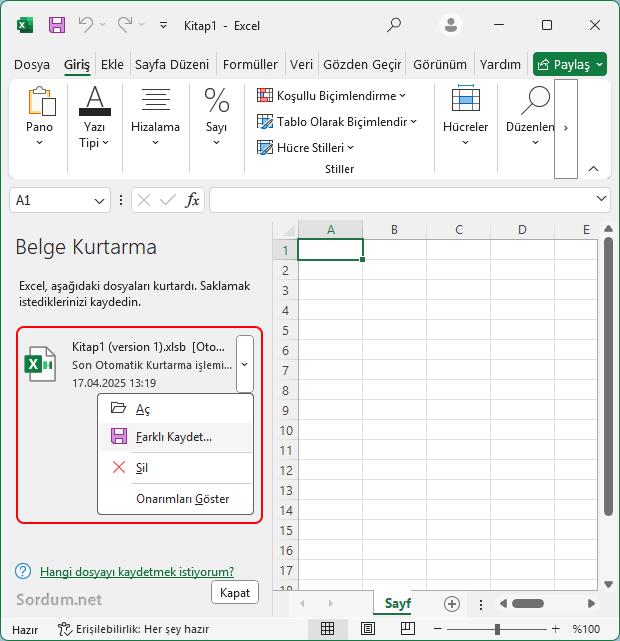
Task: Toggle the recovered file options arrow
Action: coord(245,364)
